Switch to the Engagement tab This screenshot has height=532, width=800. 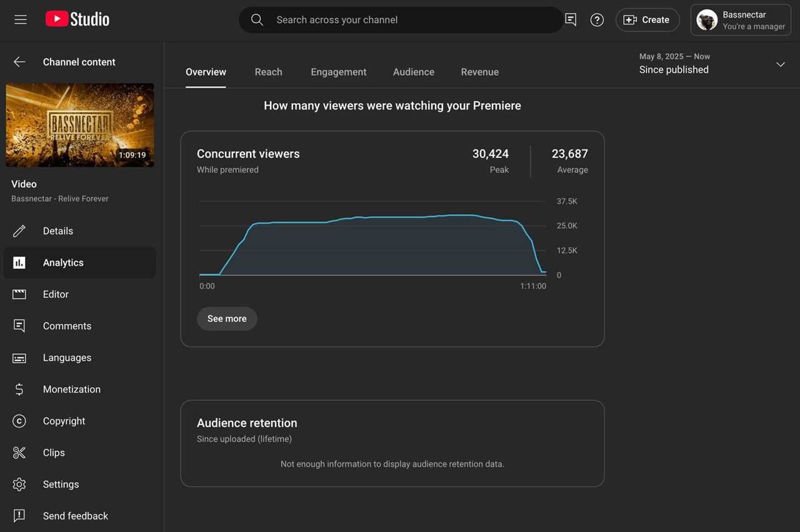[339, 72]
